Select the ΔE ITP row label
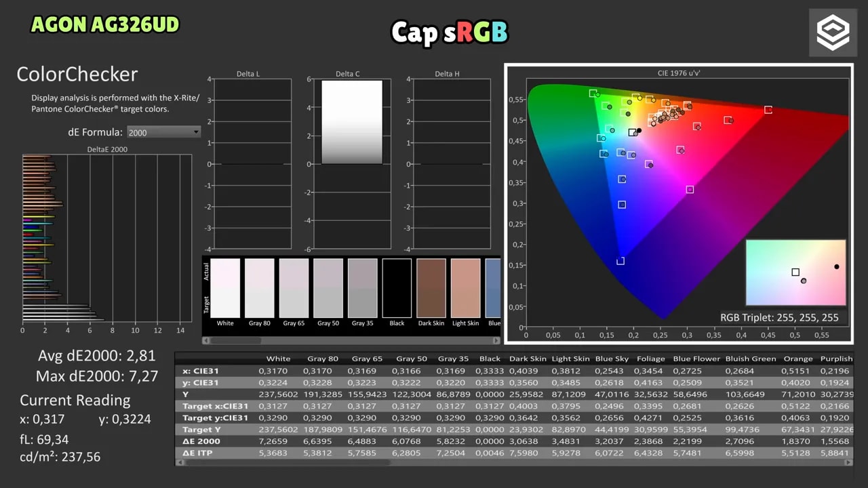Screen dimensions: 868x488 coord(197,453)
